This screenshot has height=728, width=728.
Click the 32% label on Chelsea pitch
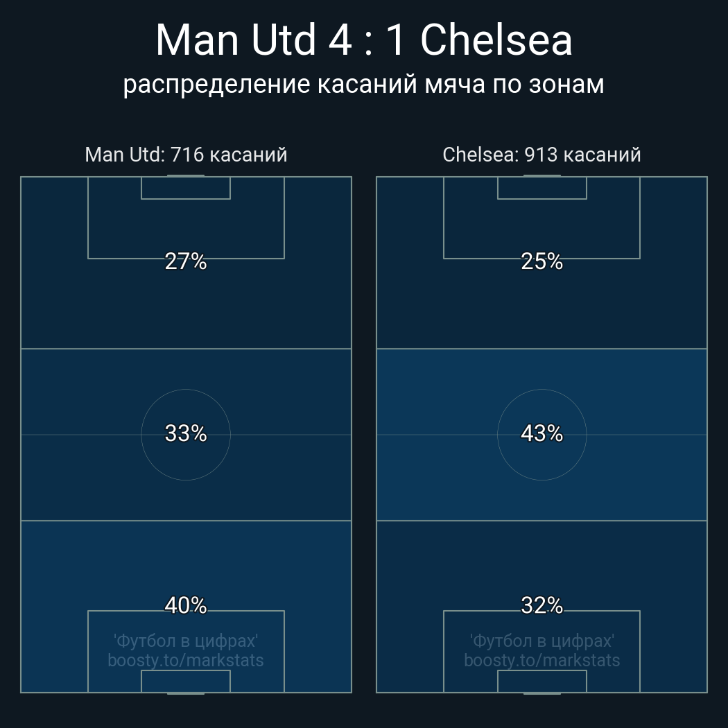pyautogui.click(x=541, y=605)
